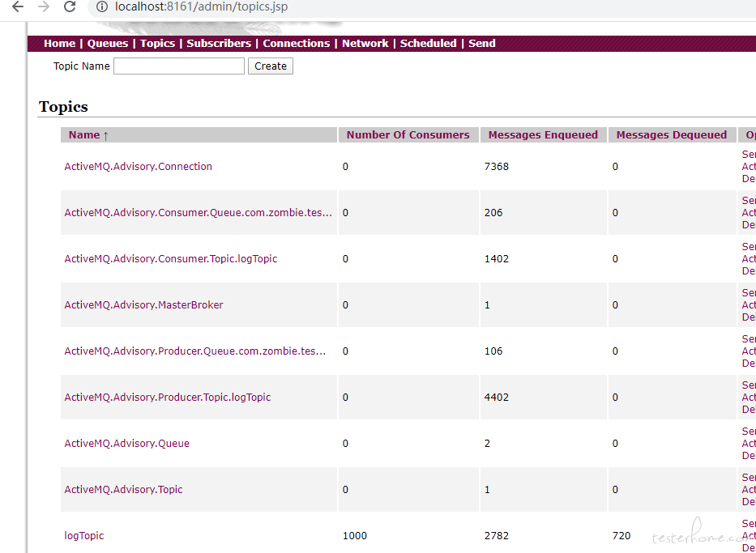Click the site info icon in address bar
756x553 pixels.
[x=101, y=7]
